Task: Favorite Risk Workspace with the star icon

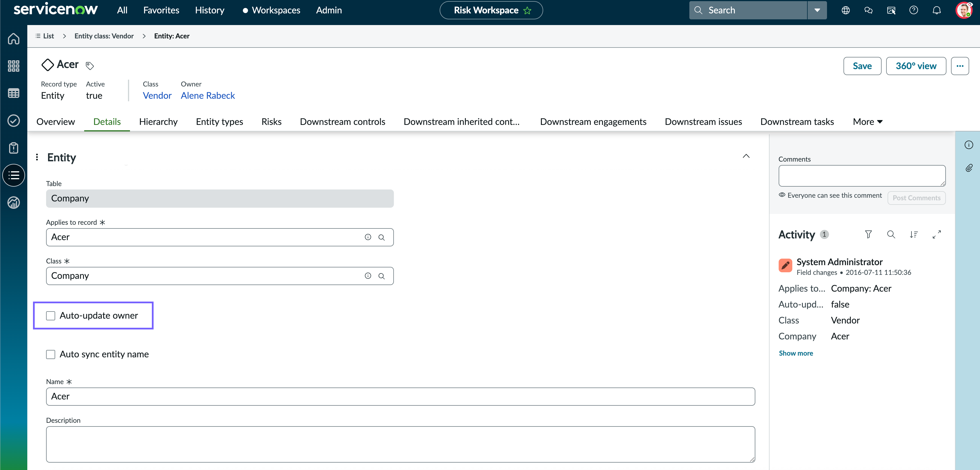Action: click(527, 10)
